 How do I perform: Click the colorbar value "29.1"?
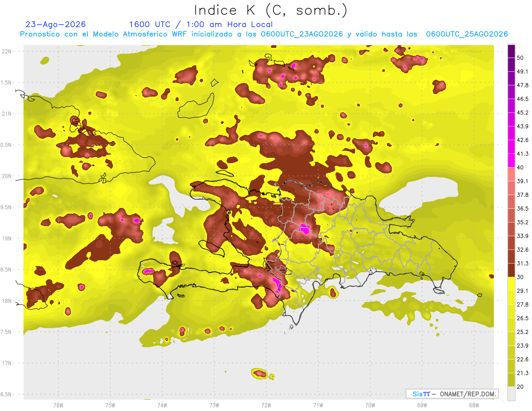[x=523, y=291]
